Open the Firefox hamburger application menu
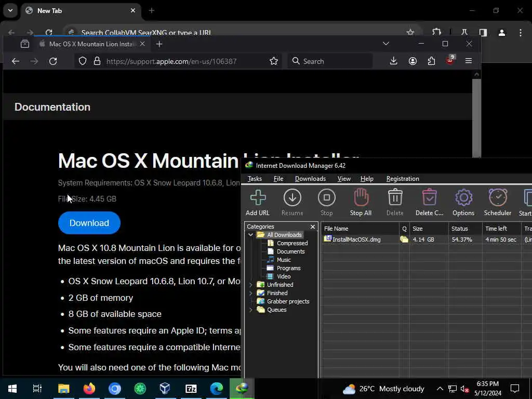This screenshot has width=532, height=399. click(469, 61)
